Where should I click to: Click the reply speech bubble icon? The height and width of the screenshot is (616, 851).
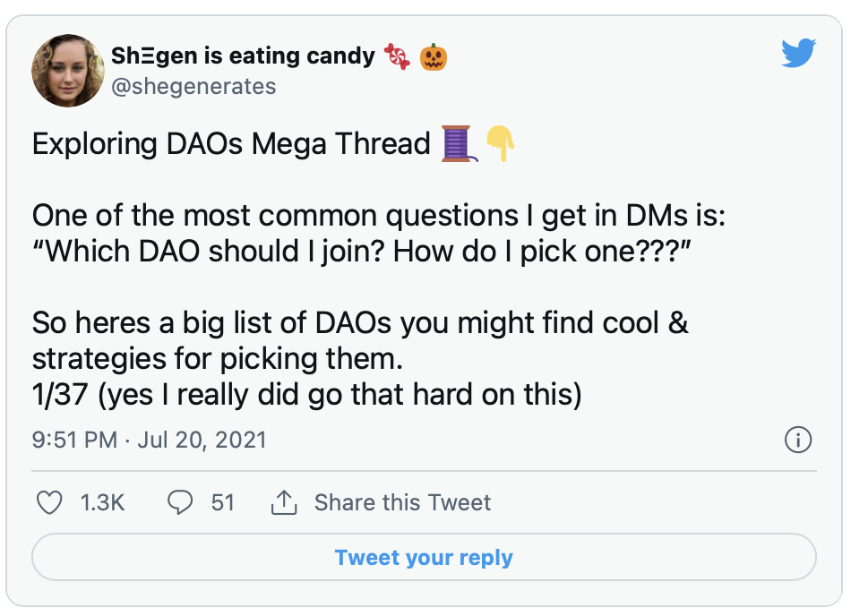coord(181,502)
